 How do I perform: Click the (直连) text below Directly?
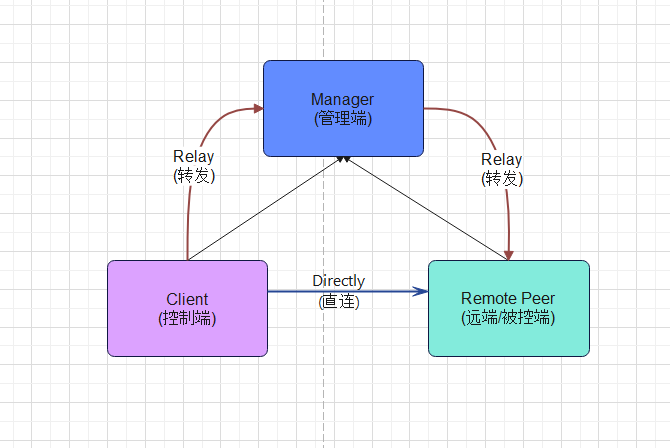338,301
